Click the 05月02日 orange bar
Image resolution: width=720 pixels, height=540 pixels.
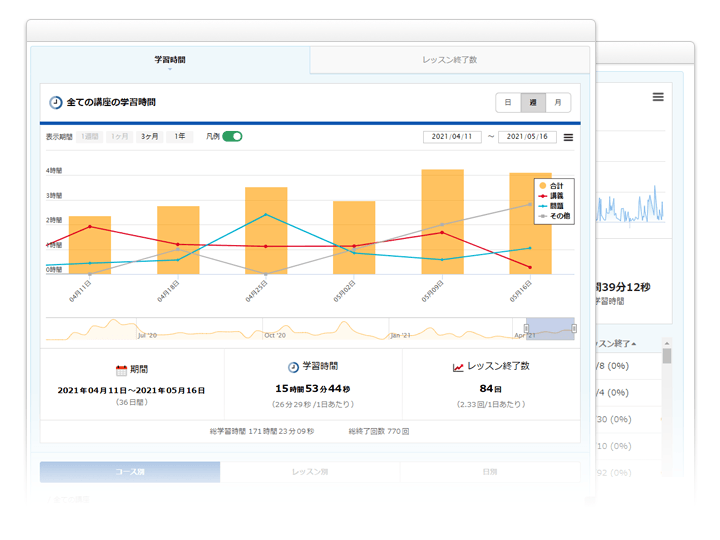point(354,237)
